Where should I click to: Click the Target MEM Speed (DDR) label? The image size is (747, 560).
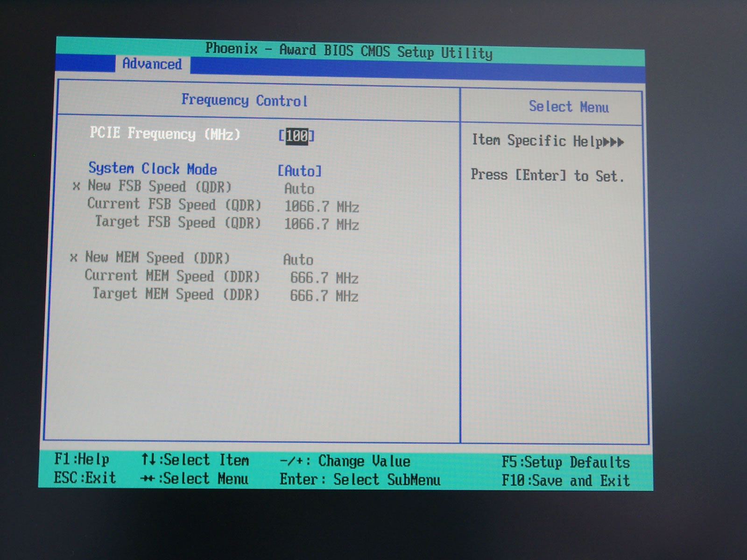click(x=176, y=294)
